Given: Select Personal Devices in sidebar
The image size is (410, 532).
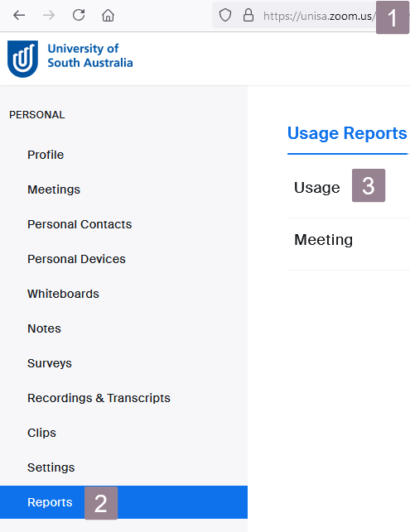Looking at the screenshot, I should [76, 259].
